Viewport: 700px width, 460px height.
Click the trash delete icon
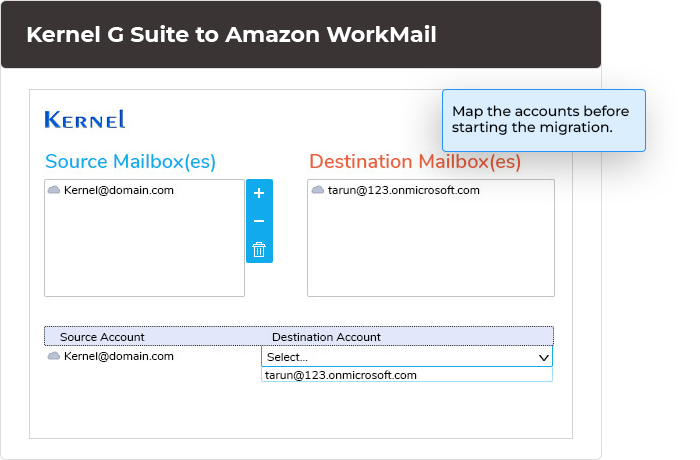[259, 249]
